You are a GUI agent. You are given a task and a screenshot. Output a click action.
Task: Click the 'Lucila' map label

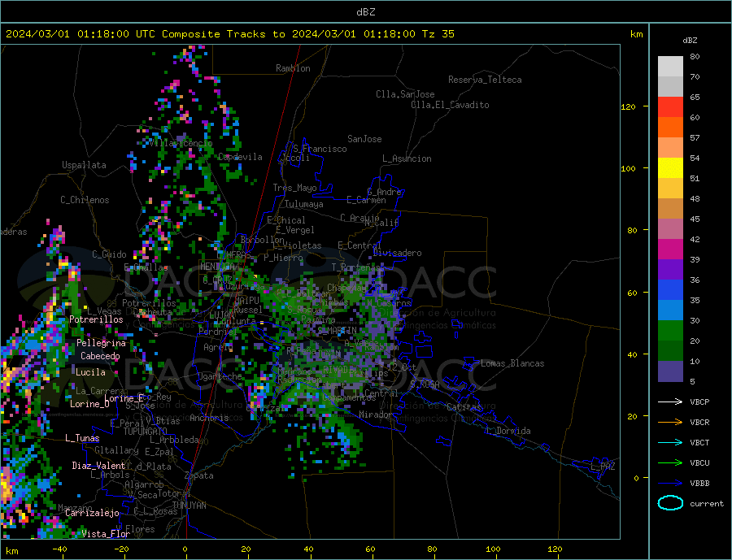[x=90, y=372]
